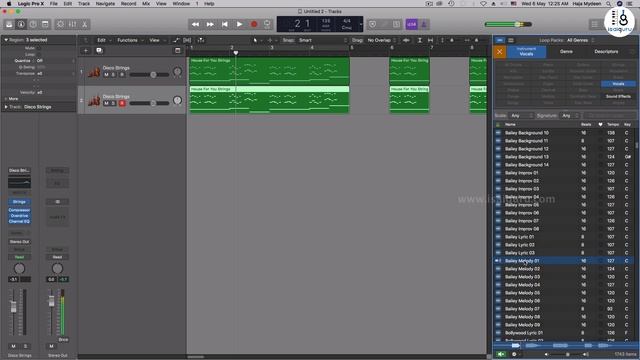The height and width of the screenshot is (360, 640).
Task: Disable red record-enable on track 2
Action: pyautogui.click(x=122, y=103)
